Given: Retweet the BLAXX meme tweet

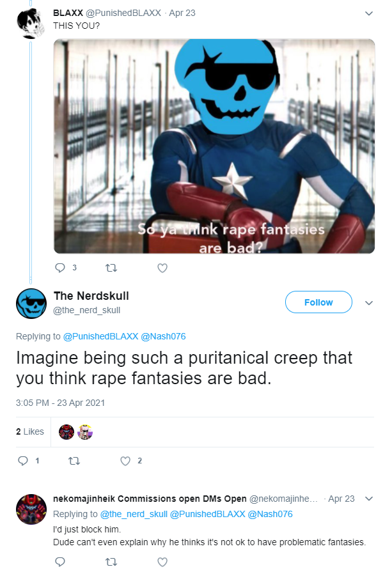Looking at the screenshot, I should click(x=111, y=268).
